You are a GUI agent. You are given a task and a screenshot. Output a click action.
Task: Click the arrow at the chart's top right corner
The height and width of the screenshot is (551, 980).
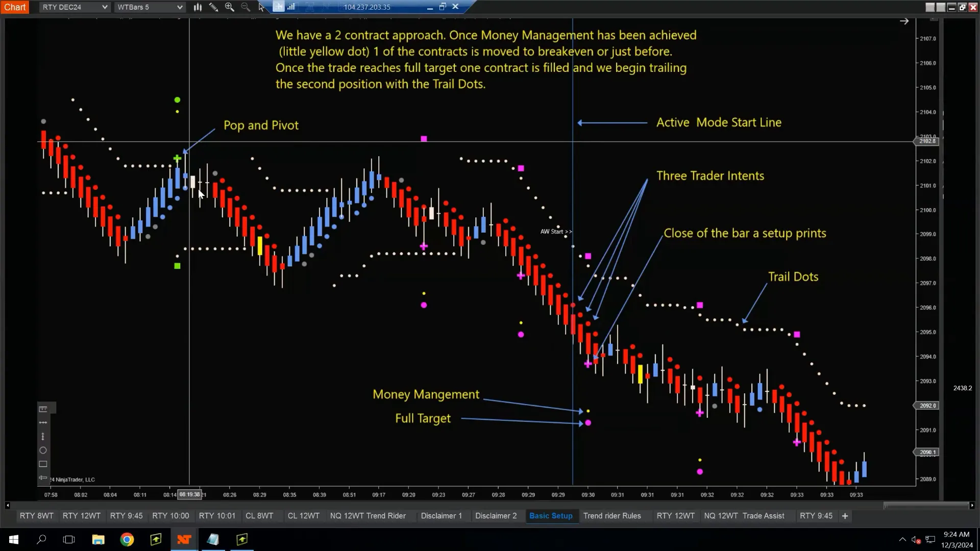pos(904,21)
